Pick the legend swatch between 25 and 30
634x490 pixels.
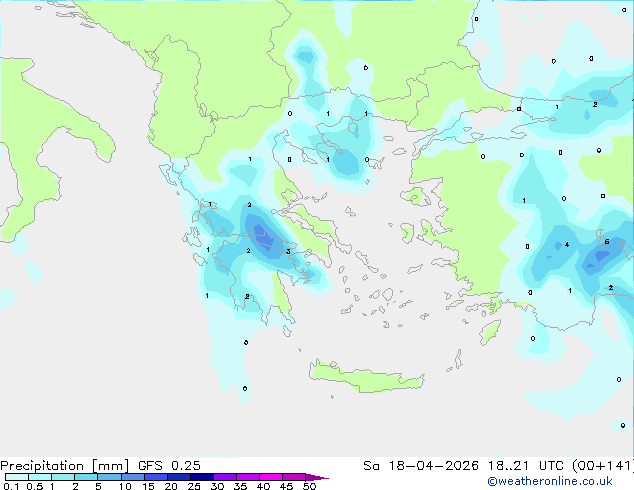(201, 477)
